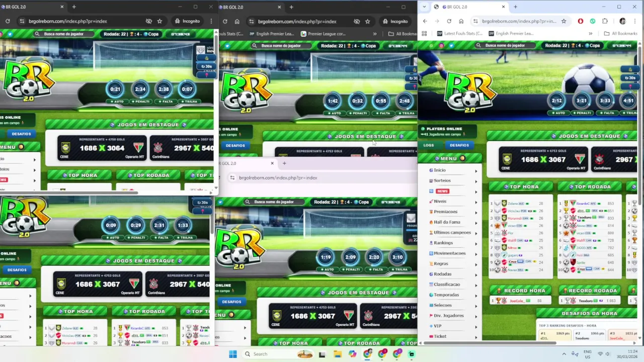
Task: Expand the Classificacao submenu arrow
Action: pyautogui.click(x=475, y=285)
